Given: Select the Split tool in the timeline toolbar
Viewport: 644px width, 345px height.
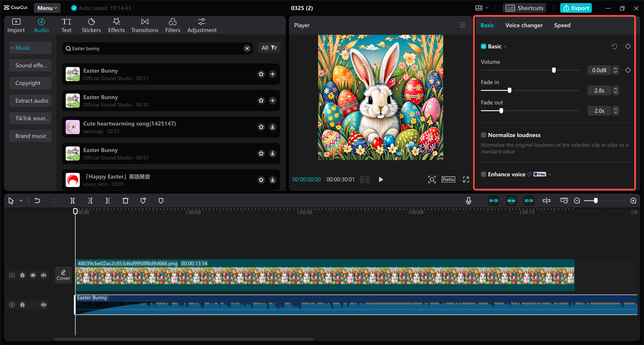Looking at the screenshot, I should 72,201.
